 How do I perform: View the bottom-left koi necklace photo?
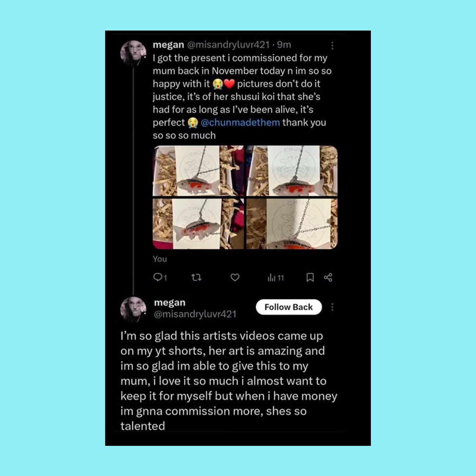click(x=198, y=224)
